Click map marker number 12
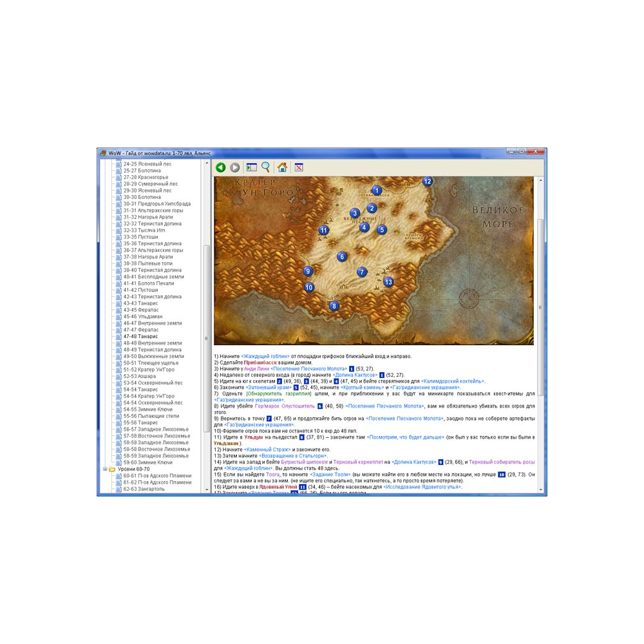The width and height of the screenshot is (644, 644). pyautogui.click(x=428, y=182)
